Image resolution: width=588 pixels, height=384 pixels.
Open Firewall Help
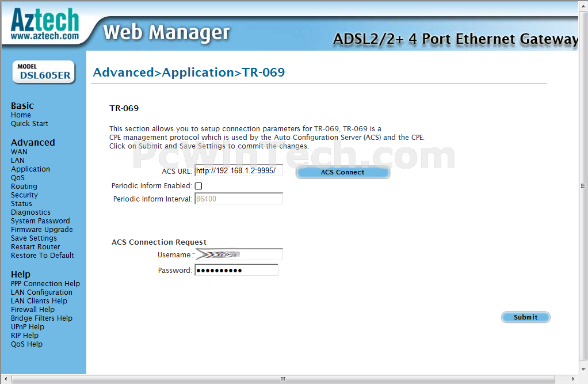33,309
